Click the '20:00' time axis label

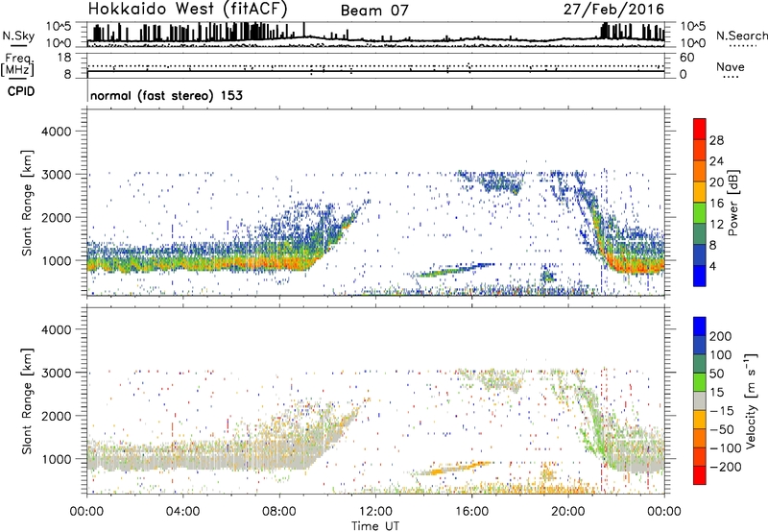(568, 512)
